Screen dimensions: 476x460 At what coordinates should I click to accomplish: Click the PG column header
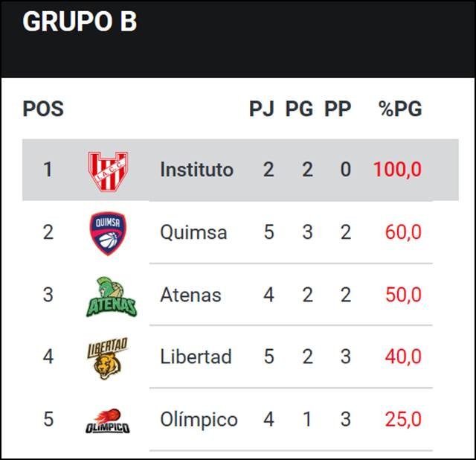(x=299, y=109)
